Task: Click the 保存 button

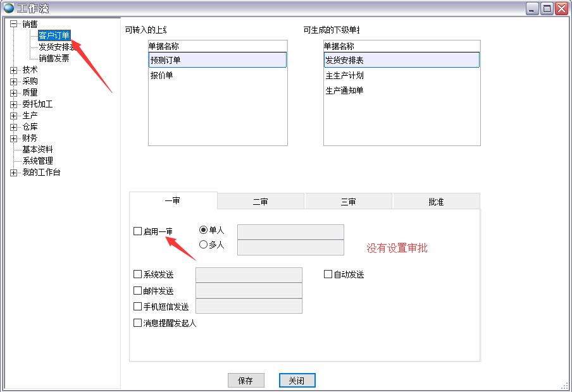Action: (x=245, y=381)
